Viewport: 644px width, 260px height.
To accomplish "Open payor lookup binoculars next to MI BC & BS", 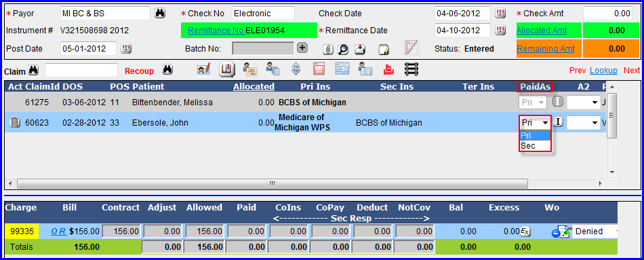I will [x=160, y=13].
